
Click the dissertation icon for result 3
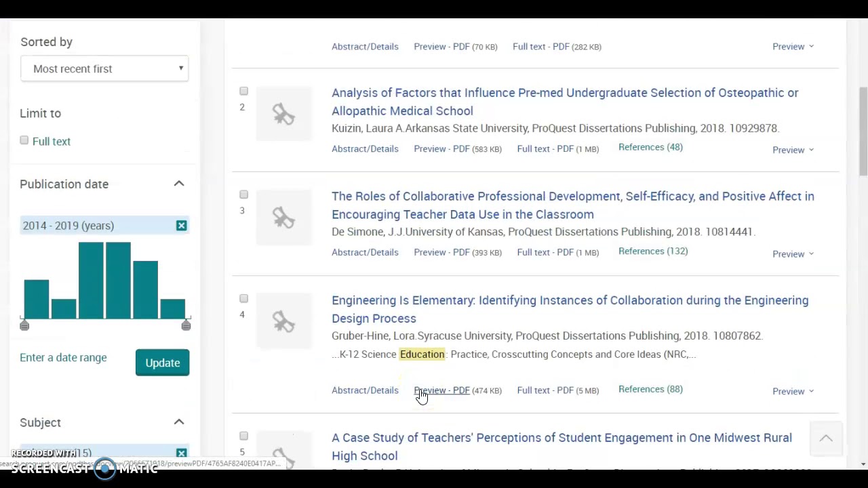click(283, 218)
